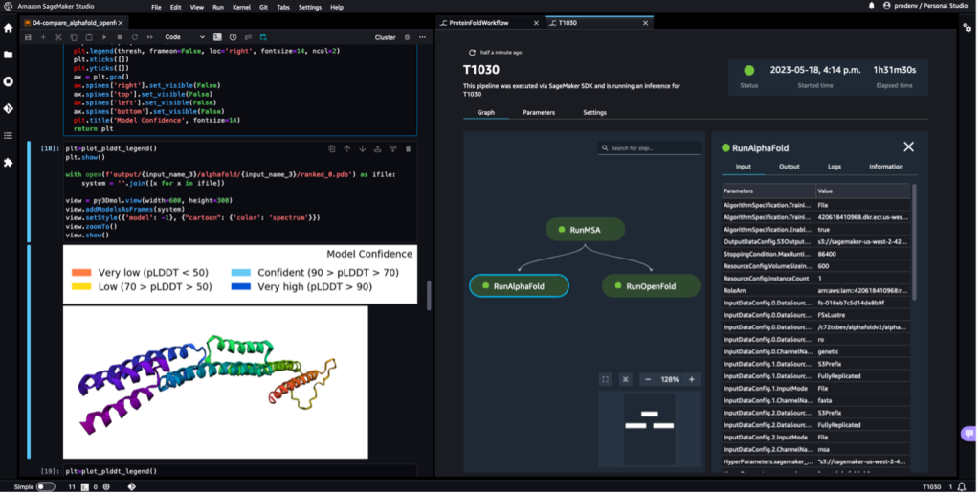Image resolution: width=980 pixels, height=495 pixels.
Task: Paste cell from clipboard in notebook toolbar
Action: tap(89, 37)
